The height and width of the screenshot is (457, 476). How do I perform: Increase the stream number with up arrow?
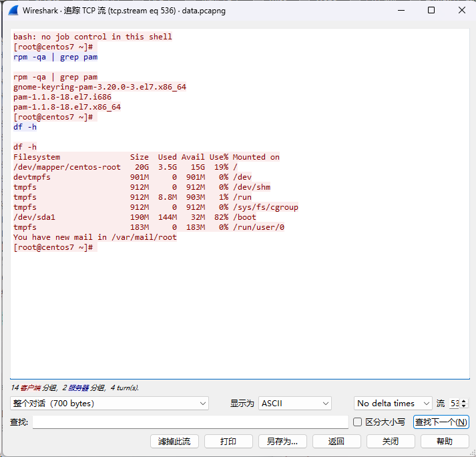464,401
